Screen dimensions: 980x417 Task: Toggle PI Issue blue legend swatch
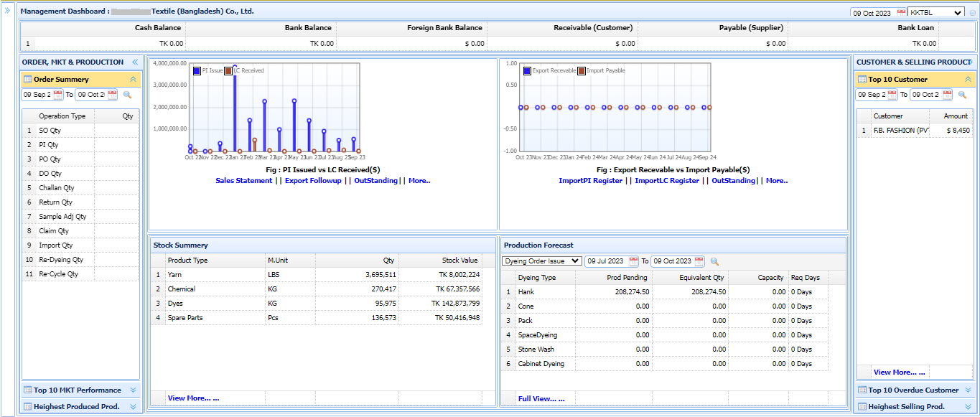click(197, 71)
